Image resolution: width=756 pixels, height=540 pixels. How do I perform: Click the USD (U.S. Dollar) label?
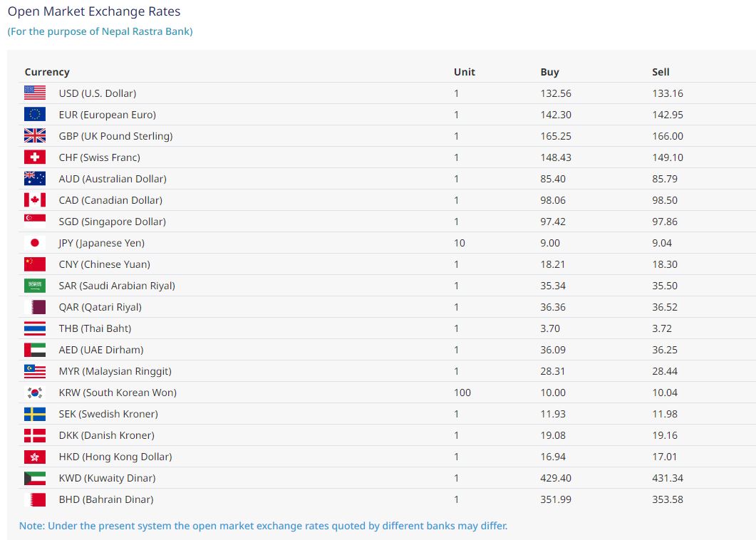point(98,93)
